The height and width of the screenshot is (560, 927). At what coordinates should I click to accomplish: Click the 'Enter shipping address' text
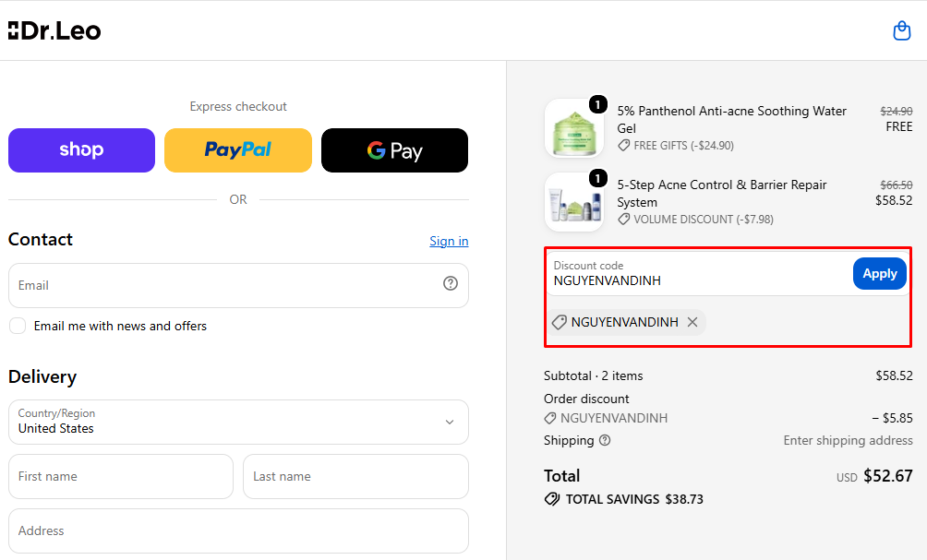(848, 440)
